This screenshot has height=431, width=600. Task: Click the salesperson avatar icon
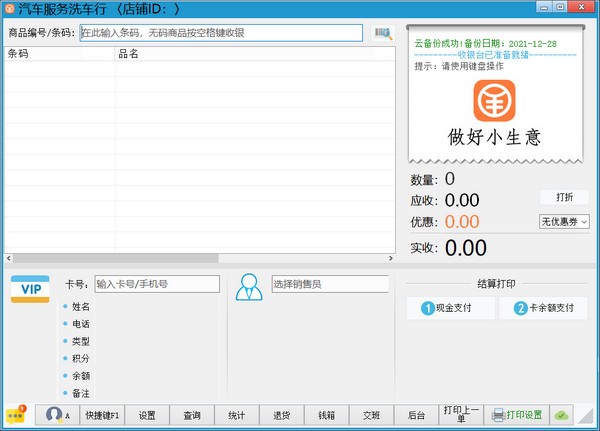(249, 287)
